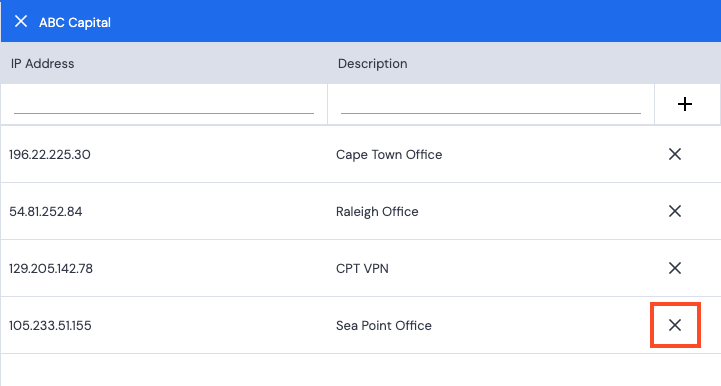Remove the Cape Town Office entry
This screenshot has height=386, width=721.
675,154
